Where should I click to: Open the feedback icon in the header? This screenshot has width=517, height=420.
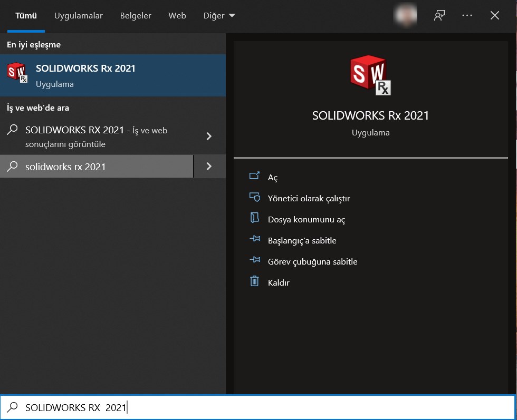tap(439, 15)
